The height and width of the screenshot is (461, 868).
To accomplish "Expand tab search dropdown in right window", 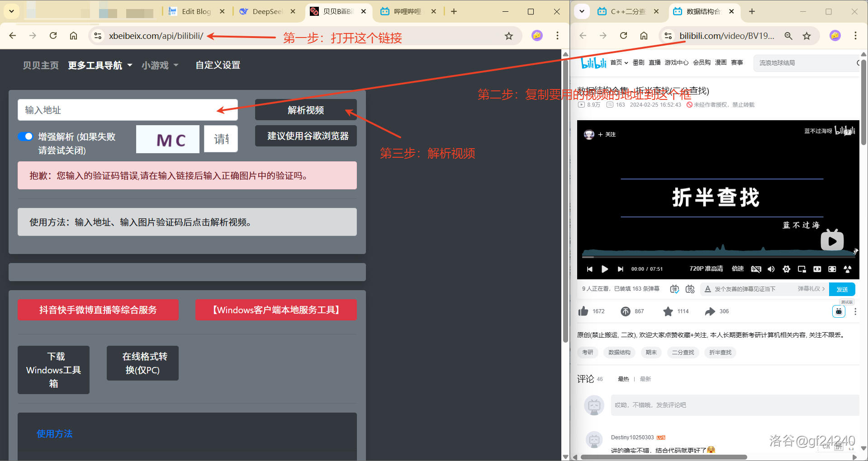I will click(582, 11).
